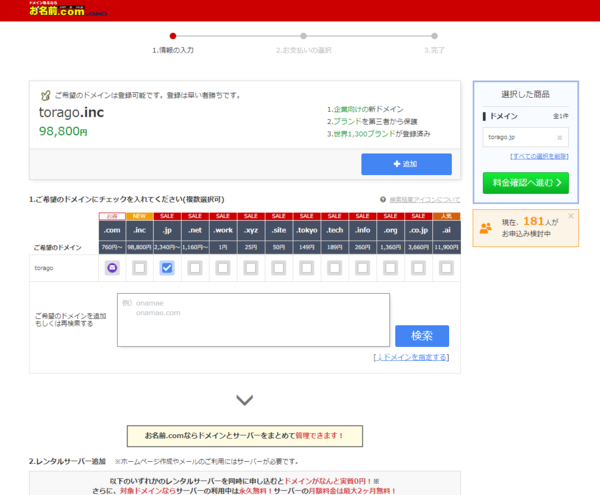Screen dimensions: 600x495
Task: Remove torago.jp with the x icon
Action: 559,137
